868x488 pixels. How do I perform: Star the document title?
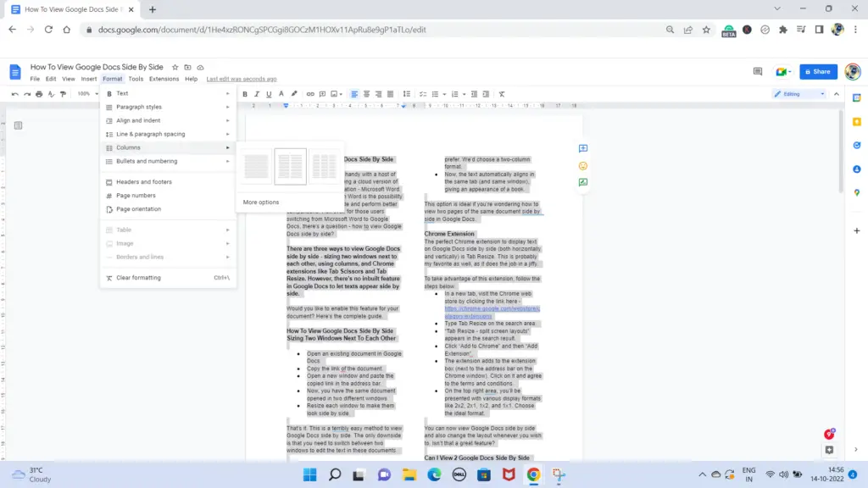175,67
